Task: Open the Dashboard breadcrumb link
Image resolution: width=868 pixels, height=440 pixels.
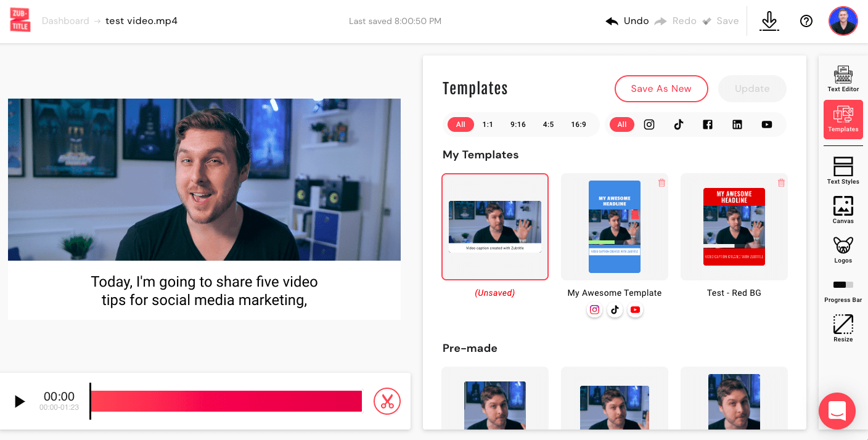Action: [65, 21]
